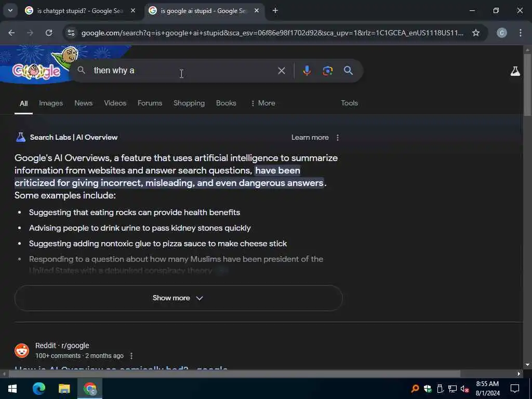Launch Microsoft Edge from taskbar
Viewport: 532px width, 399px height.
point(38,389)
